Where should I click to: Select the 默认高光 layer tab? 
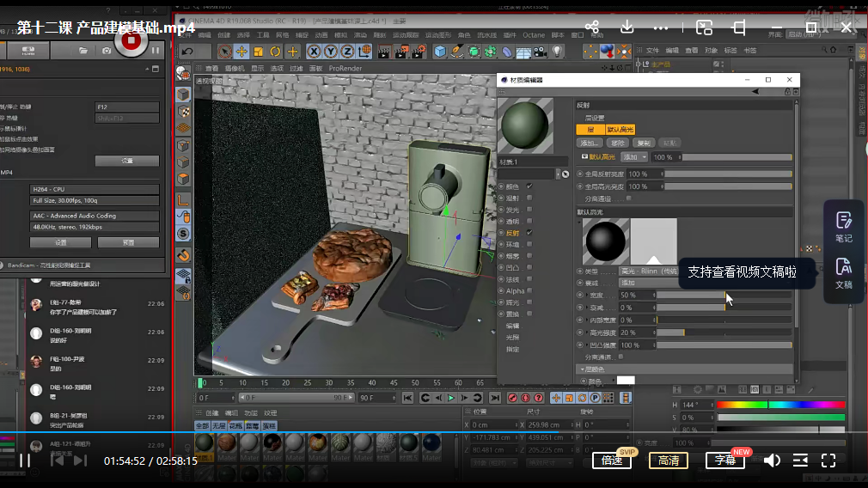620,130
